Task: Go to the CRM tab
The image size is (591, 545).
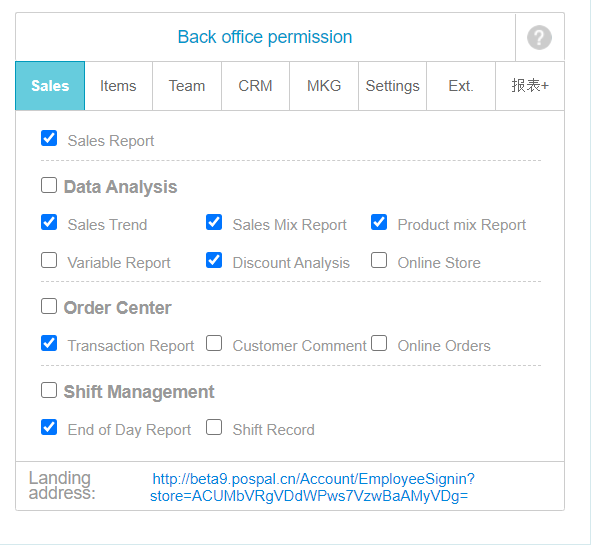Action: pyautogui.click(x=256, y=86)
